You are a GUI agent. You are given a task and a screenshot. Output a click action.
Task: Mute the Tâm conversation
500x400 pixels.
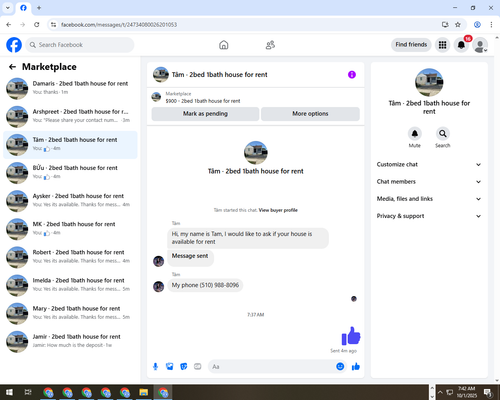414,134
